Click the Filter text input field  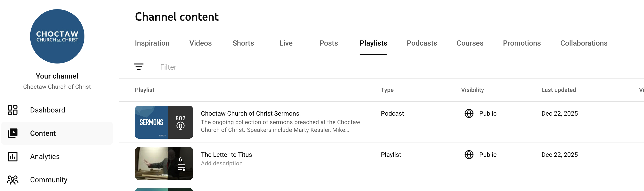coord(225,67)
